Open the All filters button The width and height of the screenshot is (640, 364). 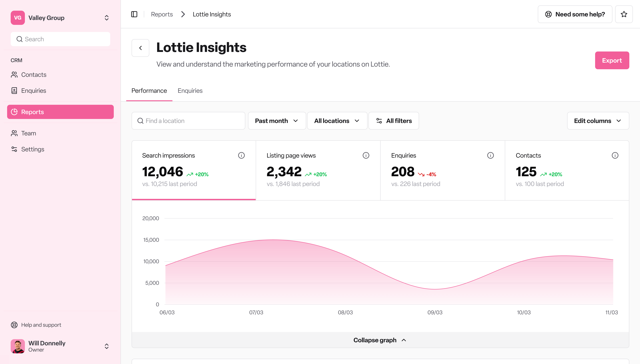coord(394,121)
